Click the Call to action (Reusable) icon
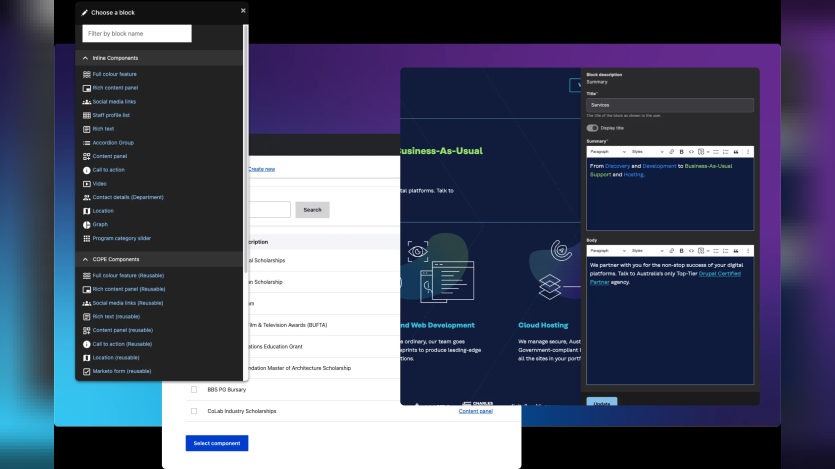This screenshot has height=469, width=835. tap(86, 344)
